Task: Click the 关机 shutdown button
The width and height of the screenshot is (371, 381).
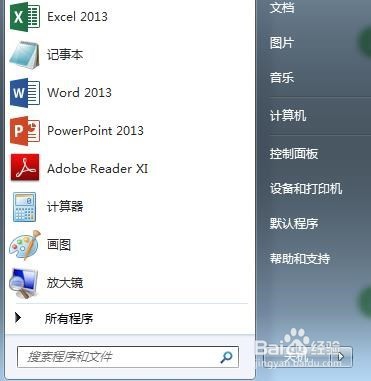Action: (x=296, y=357)
